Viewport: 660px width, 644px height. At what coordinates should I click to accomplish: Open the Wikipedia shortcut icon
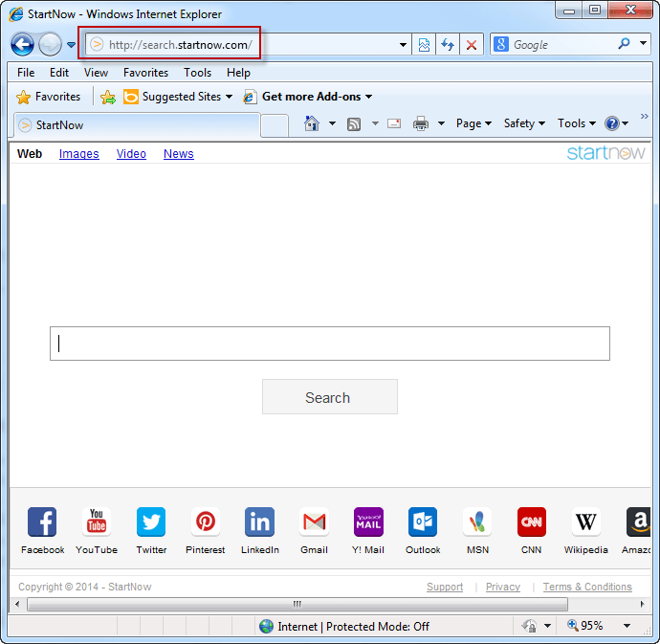coord(586,522)
